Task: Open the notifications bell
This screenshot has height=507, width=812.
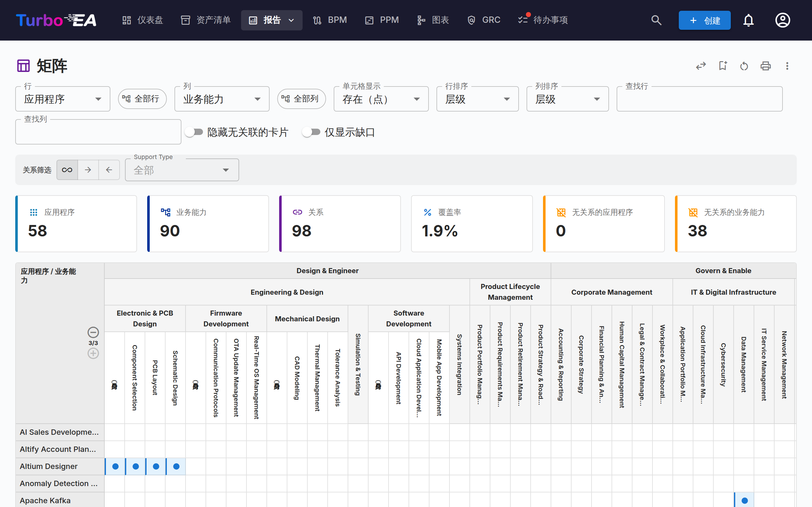Action: [748, 20]
